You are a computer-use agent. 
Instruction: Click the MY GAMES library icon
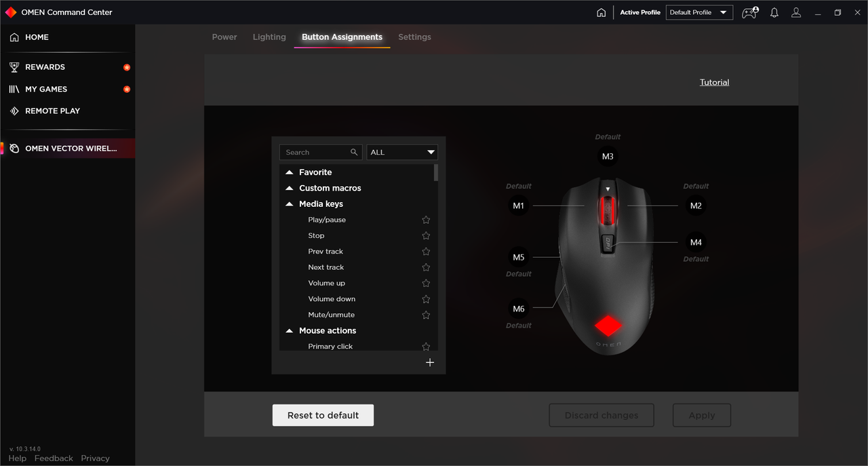(14, 89)
